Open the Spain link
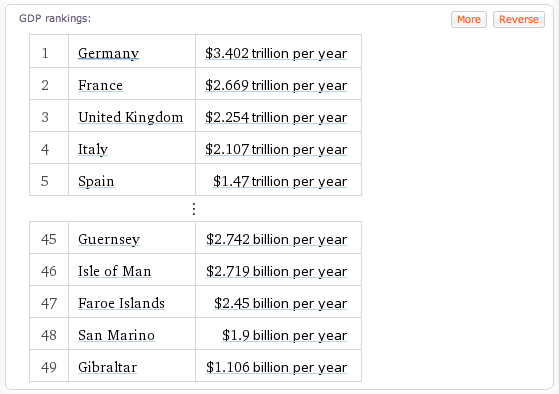The image size is (559, 394). [x=96, y=181]
